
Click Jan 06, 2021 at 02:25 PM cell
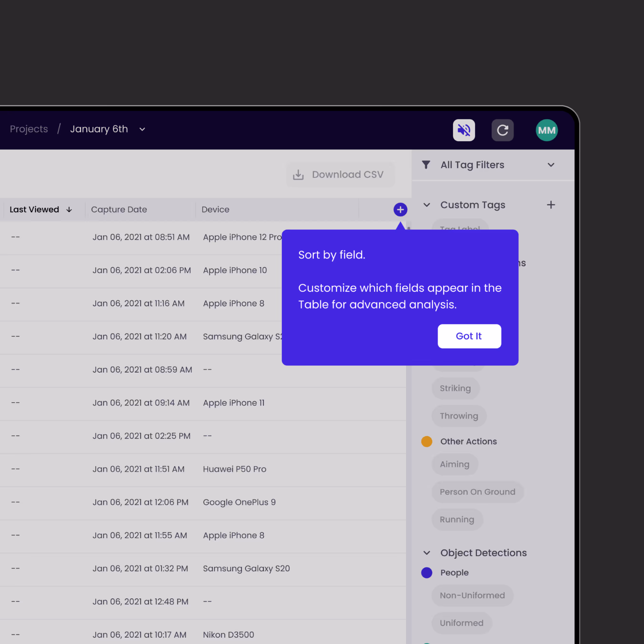(x=142, y=436)
